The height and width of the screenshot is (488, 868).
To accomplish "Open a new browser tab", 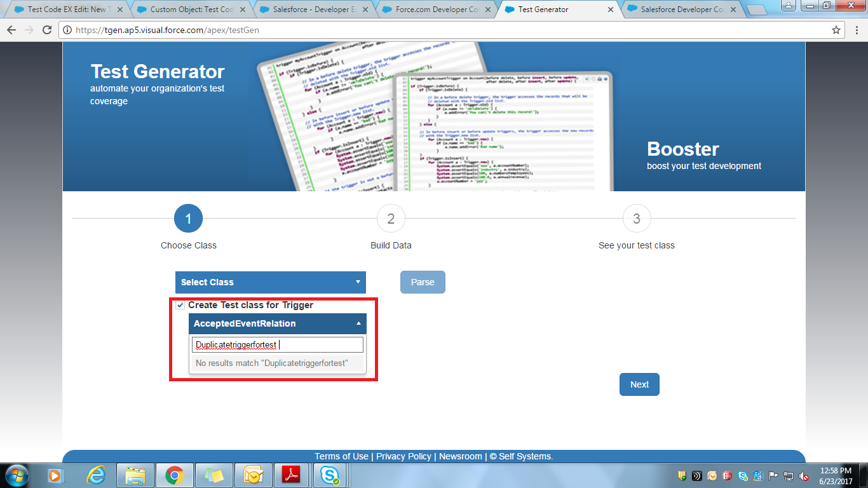I will click(757, 10).
